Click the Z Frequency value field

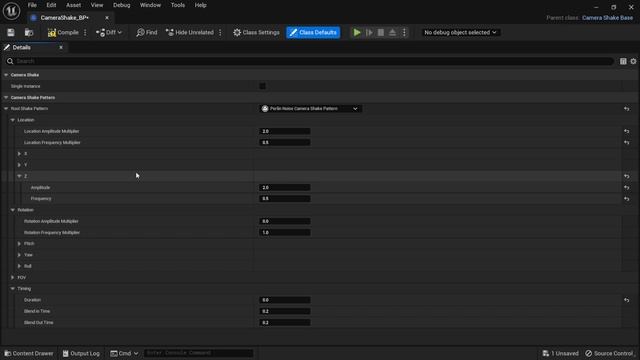[284, 199]
